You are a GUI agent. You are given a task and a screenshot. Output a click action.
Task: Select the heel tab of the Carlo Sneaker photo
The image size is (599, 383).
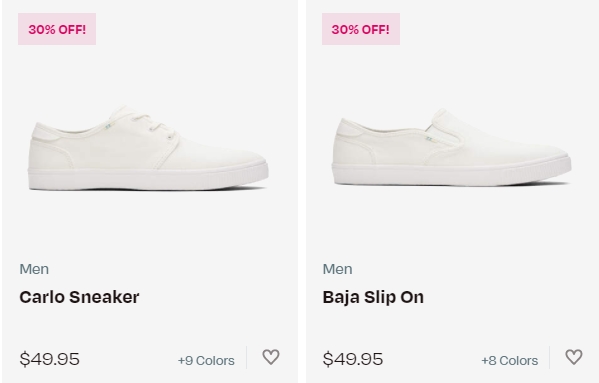click(46, 132)
